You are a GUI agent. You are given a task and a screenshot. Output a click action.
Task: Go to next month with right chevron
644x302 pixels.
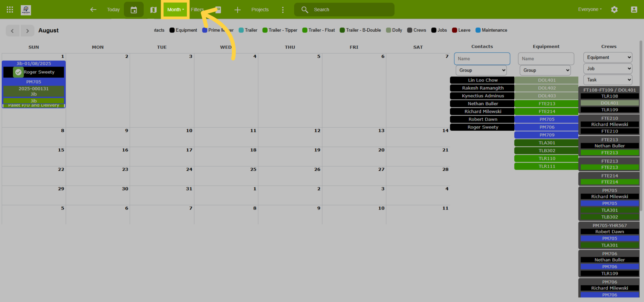click(x=27, y=31)
